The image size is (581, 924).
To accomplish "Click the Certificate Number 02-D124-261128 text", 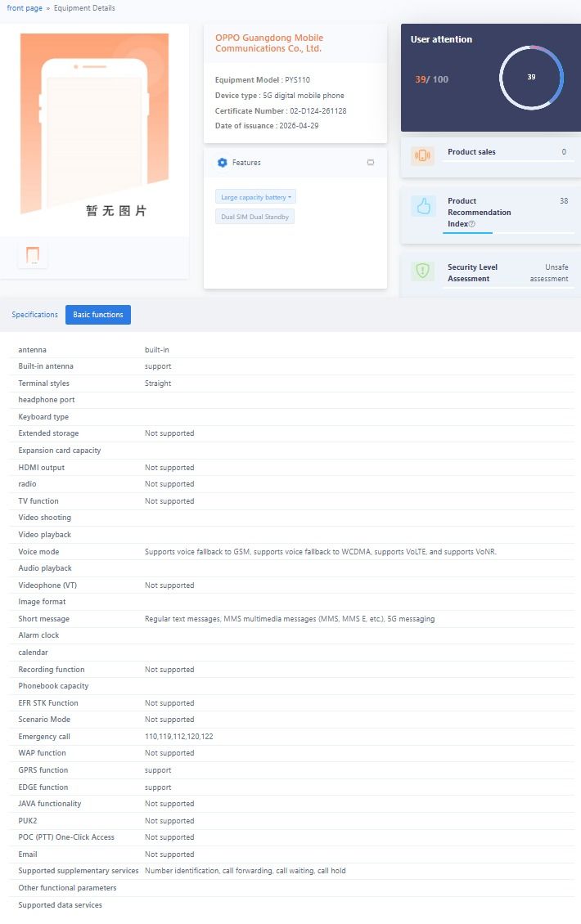I will click(281, 110).
